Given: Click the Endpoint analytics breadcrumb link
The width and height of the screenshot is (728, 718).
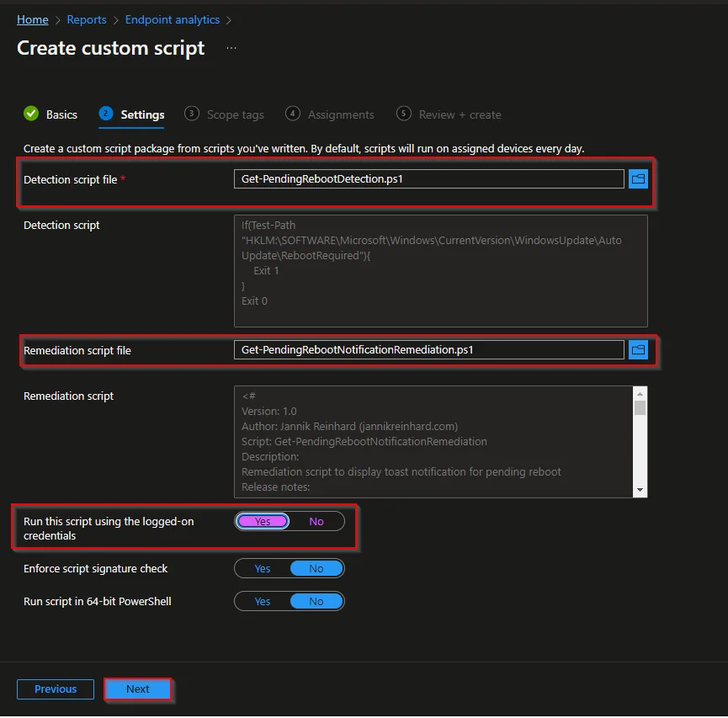Looking at the screenshot, I should tap(173, 19).
